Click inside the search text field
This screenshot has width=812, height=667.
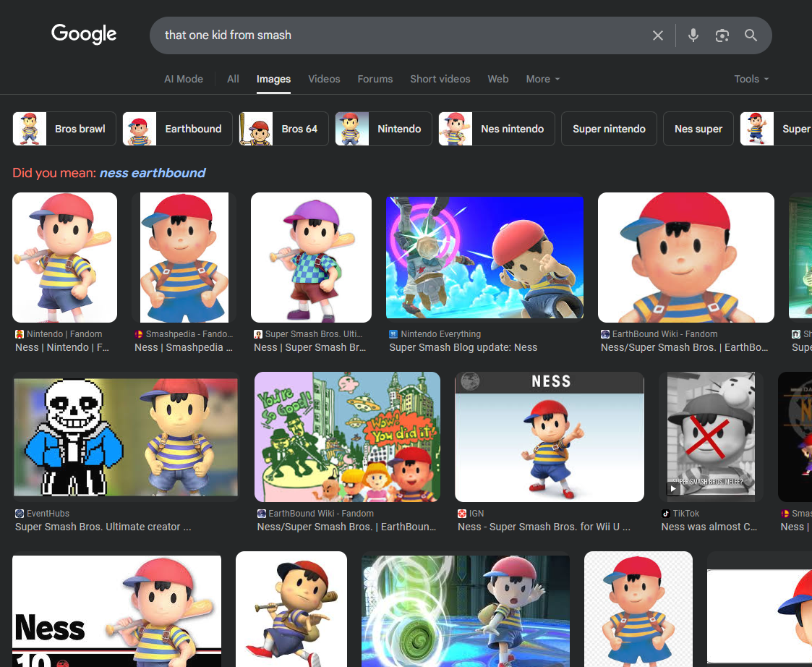398,35
